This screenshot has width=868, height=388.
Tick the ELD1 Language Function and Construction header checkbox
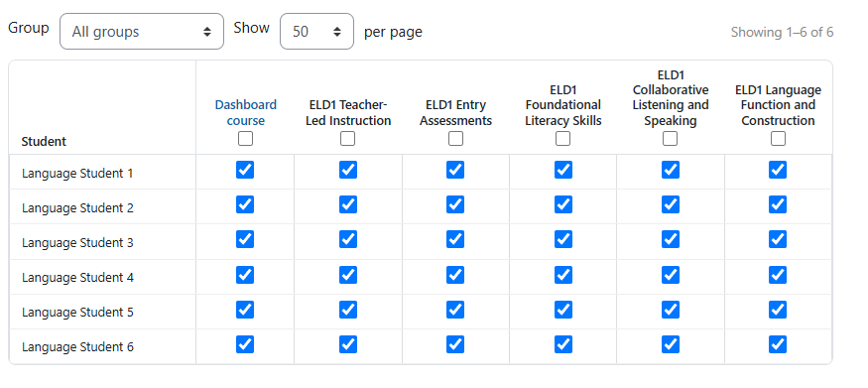[779, 138]
